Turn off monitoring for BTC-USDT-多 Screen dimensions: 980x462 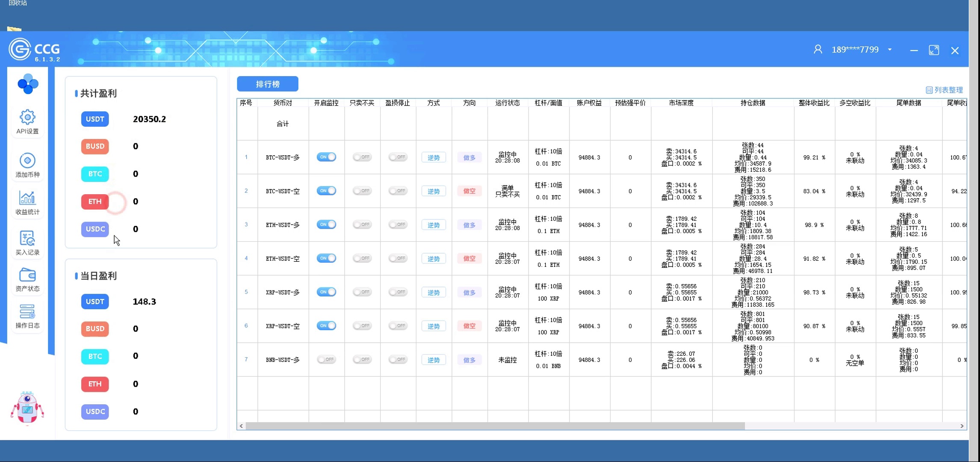[326, 157]
